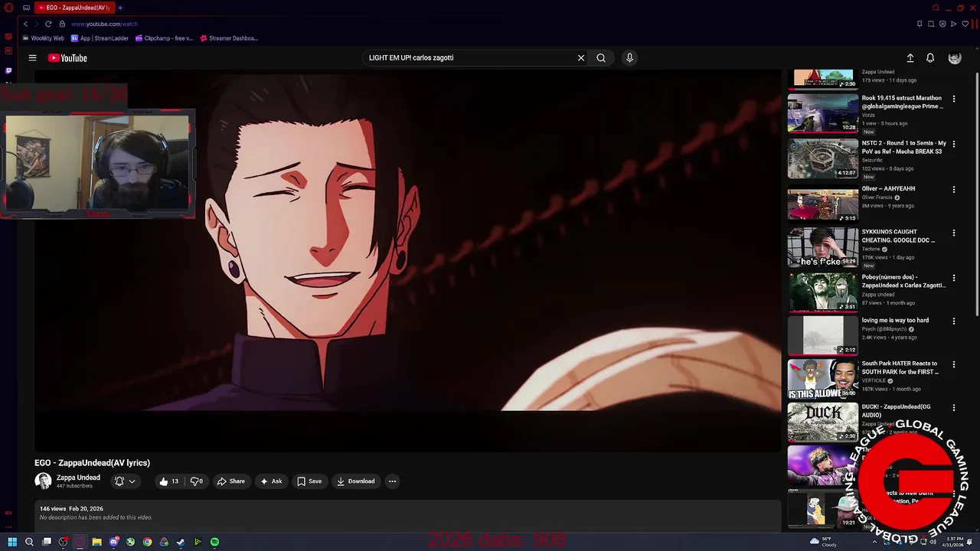Viewport: 980px width, 551px height.
Task: Open the YouTube guide hamburger menu
Action: point(32,57)
